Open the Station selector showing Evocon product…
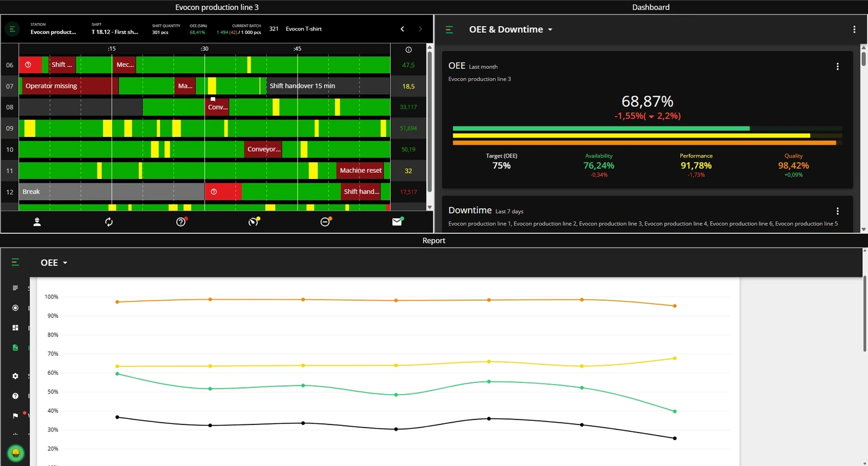 pos(53,29)
